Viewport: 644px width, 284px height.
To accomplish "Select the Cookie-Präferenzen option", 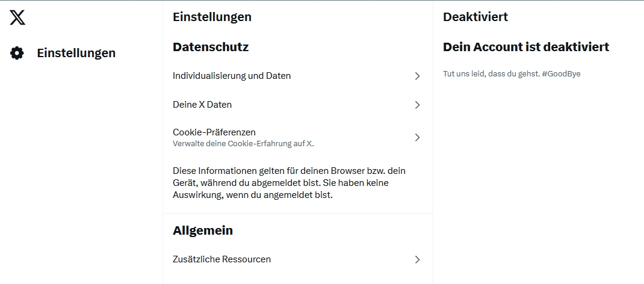I will [298, 137].
